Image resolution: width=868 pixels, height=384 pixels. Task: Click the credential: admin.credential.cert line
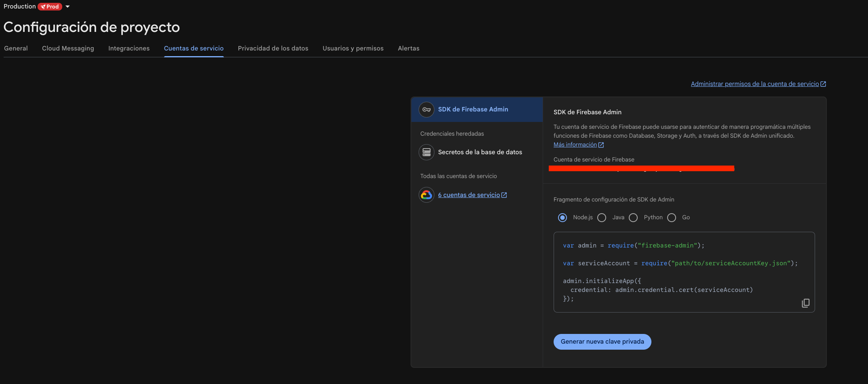coord(662,290)
